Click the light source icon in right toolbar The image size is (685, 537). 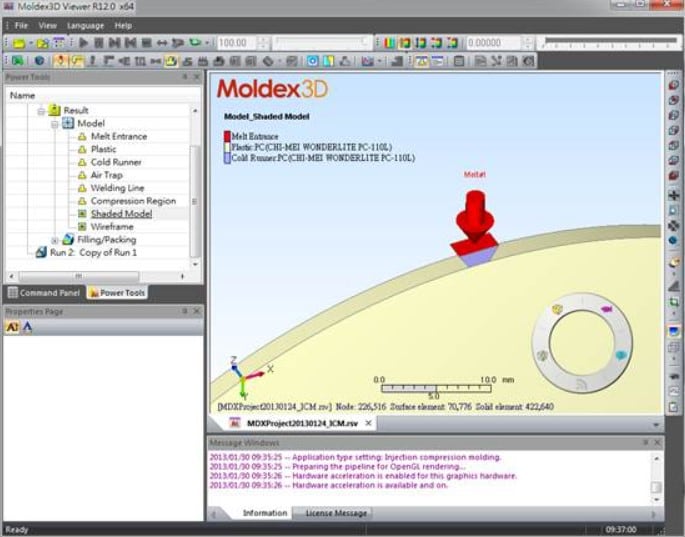coord(674,262)
